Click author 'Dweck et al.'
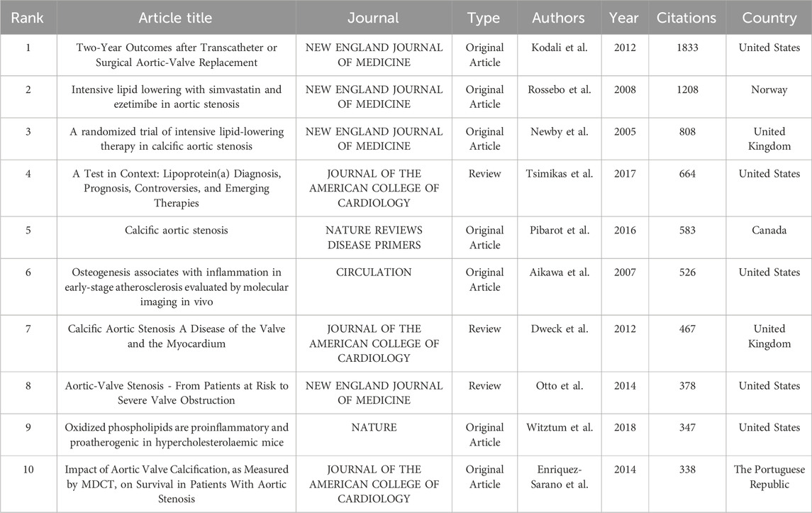This screenshot has width=812, height=513. (x=560, y=329)
